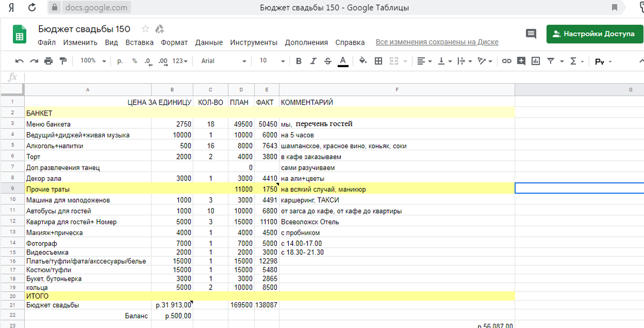Expand the filter views arrow
Viewport: 644px width, 328px height.
[x=561, y=61]
